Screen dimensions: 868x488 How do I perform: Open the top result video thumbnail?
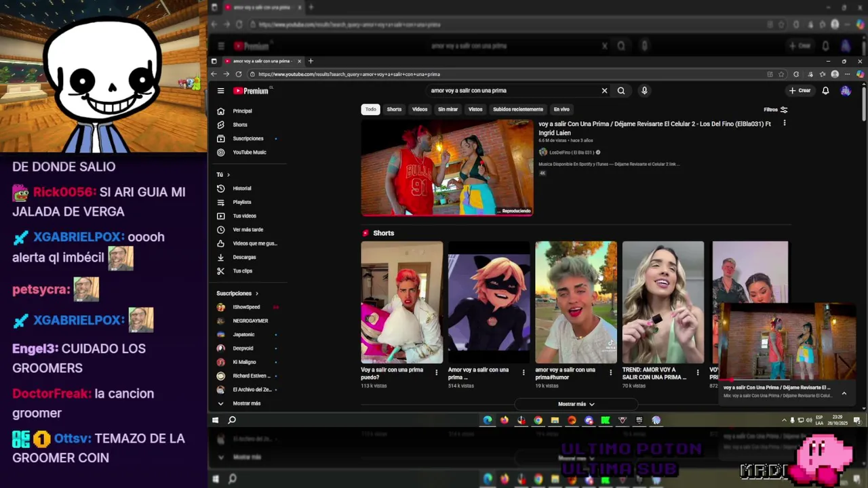(447, 167)
